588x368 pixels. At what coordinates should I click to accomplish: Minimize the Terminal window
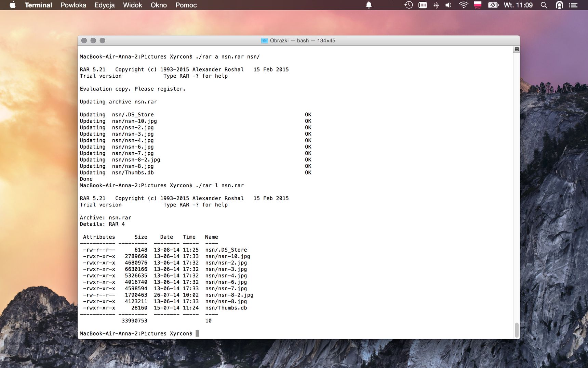point(93,40)
